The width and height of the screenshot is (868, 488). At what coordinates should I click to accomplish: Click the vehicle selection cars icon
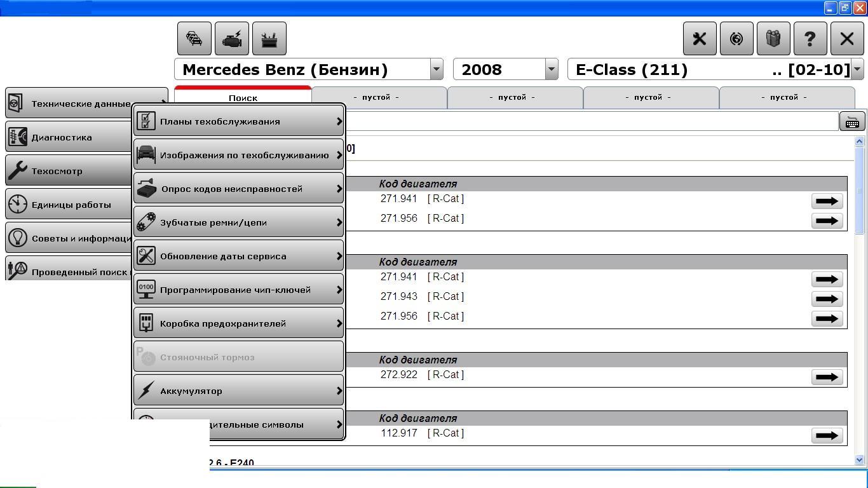click(x=194, y=39)
